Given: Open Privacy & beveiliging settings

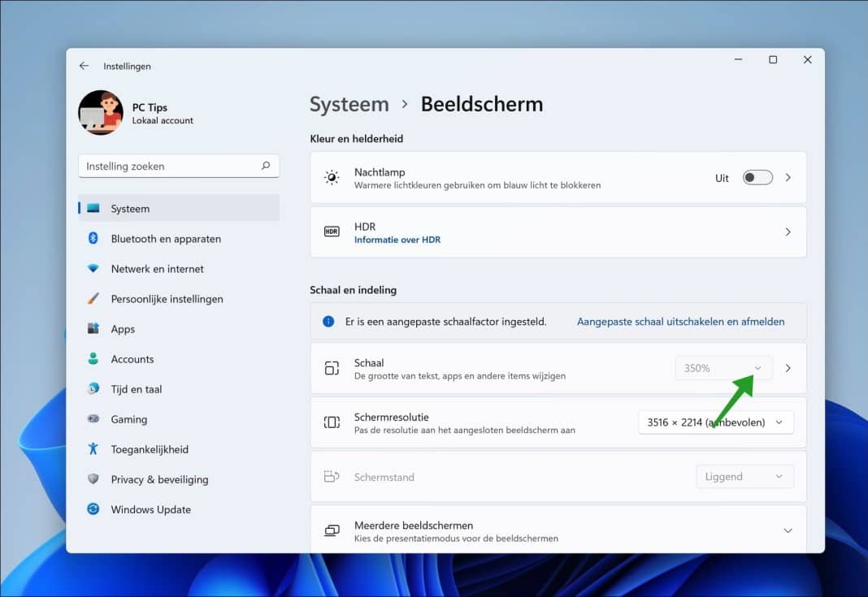Looking at the screenshot, I should coord(158,479).
